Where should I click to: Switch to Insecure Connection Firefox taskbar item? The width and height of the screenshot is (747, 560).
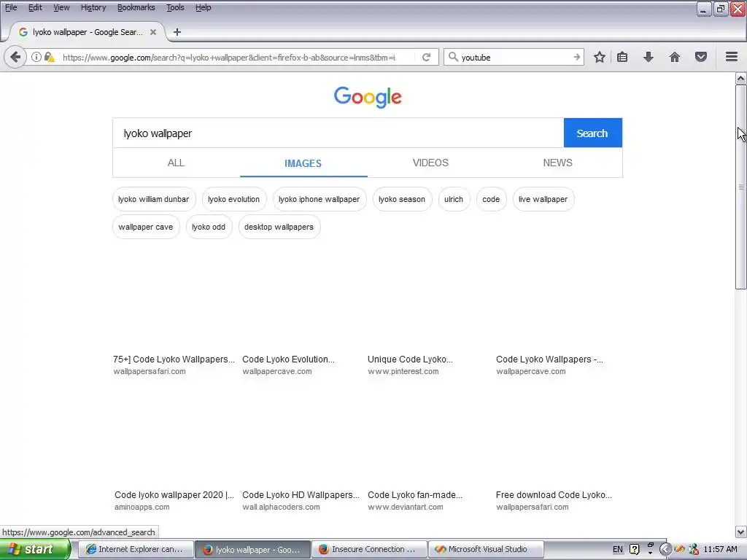coord(370,549)
